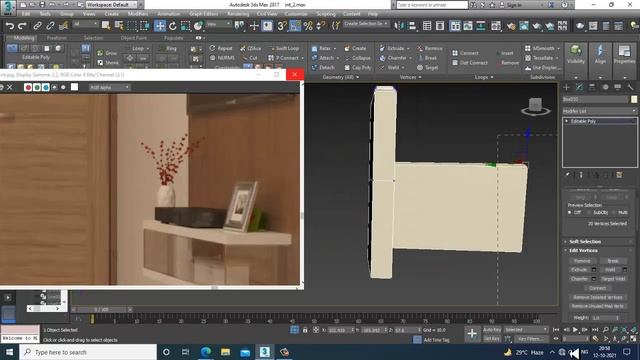Open the Rendering menu
The width and height of the screenshot is (640, 360).
(x=238, y=14)
